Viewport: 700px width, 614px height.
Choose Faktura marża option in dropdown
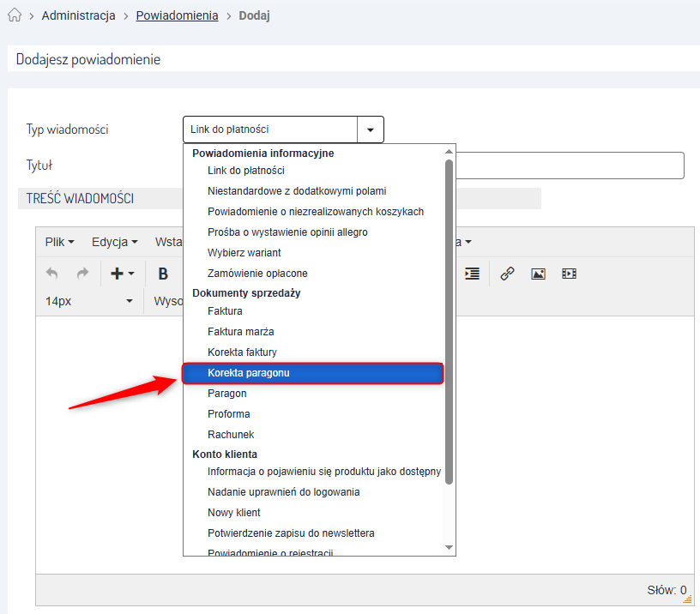point(240,332)
